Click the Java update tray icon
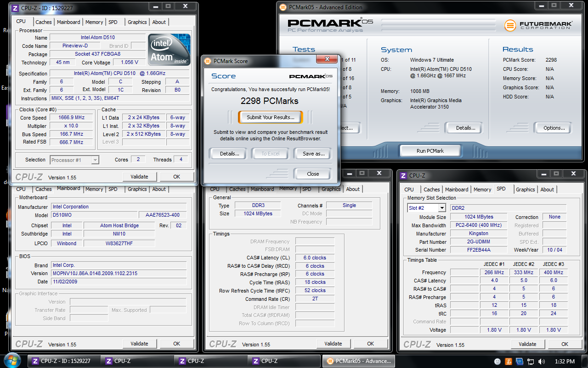Image resolution: width=588 pixels, height=368 pixels. click(x=509, y=362)
